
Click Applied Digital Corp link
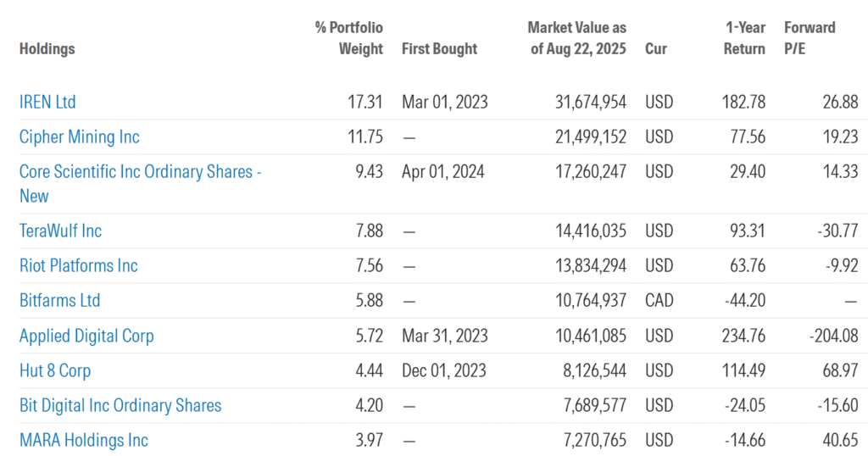pyautogui.click(x=86, y=336)
